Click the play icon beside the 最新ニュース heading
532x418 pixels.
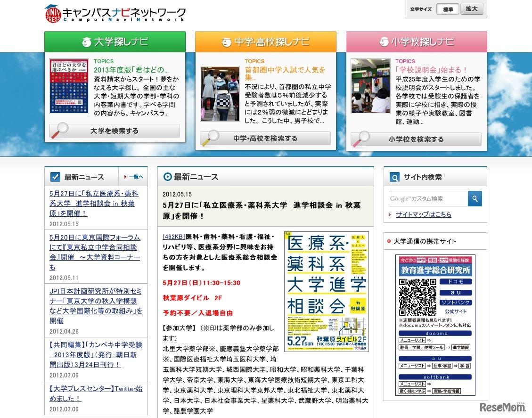coord(167,177)
